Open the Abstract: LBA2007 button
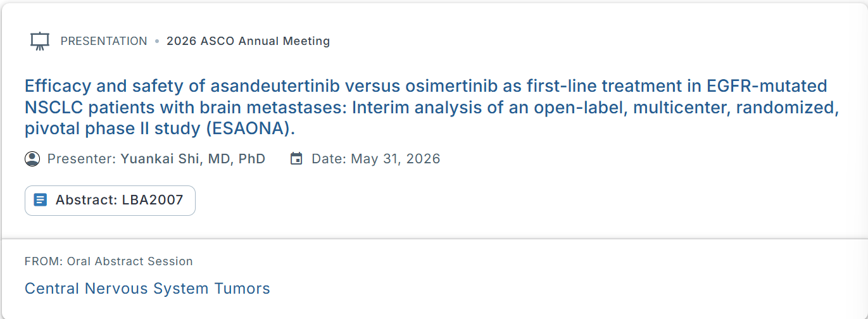 [x=110, y=200]
